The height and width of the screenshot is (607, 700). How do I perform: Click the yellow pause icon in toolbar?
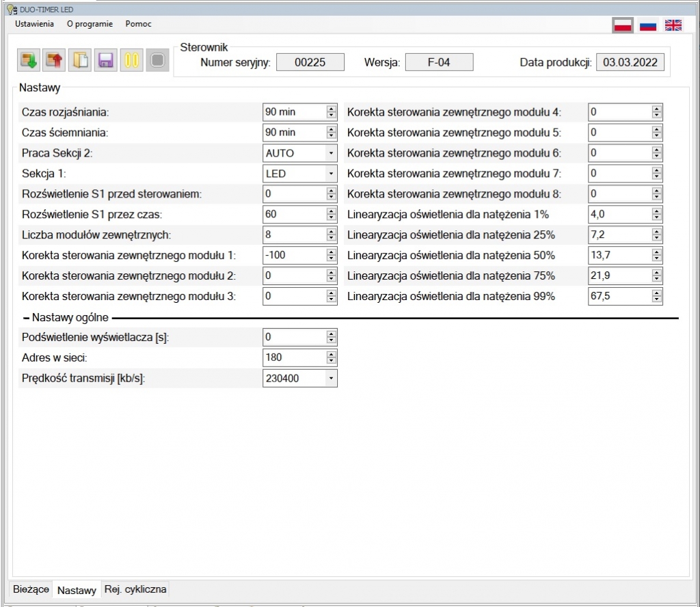131,60
